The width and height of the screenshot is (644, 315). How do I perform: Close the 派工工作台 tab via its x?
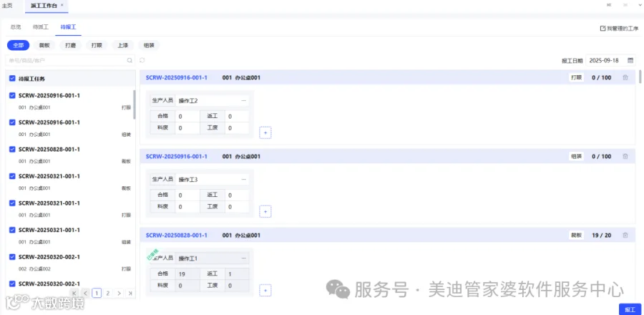(x=62, y=5)
